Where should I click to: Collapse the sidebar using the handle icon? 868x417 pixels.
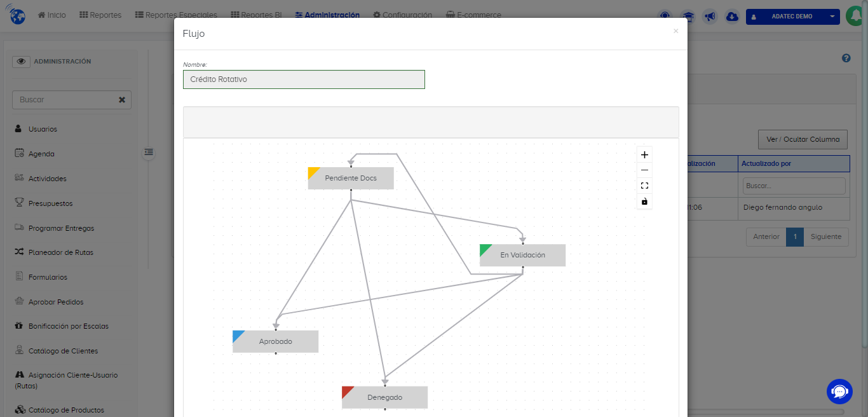coord(148,153)
